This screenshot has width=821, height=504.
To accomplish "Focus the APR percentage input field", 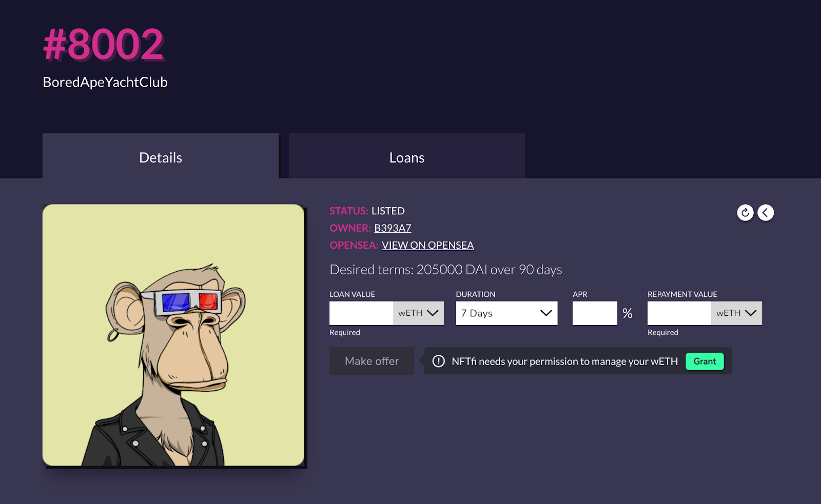I will 595,313.
